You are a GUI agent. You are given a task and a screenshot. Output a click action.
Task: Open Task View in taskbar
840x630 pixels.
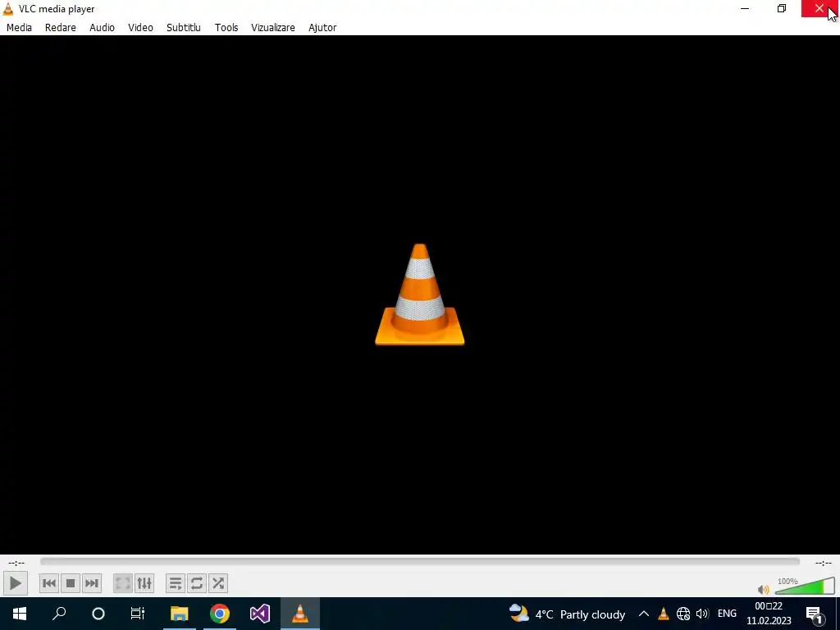click(x=138, y=614)
